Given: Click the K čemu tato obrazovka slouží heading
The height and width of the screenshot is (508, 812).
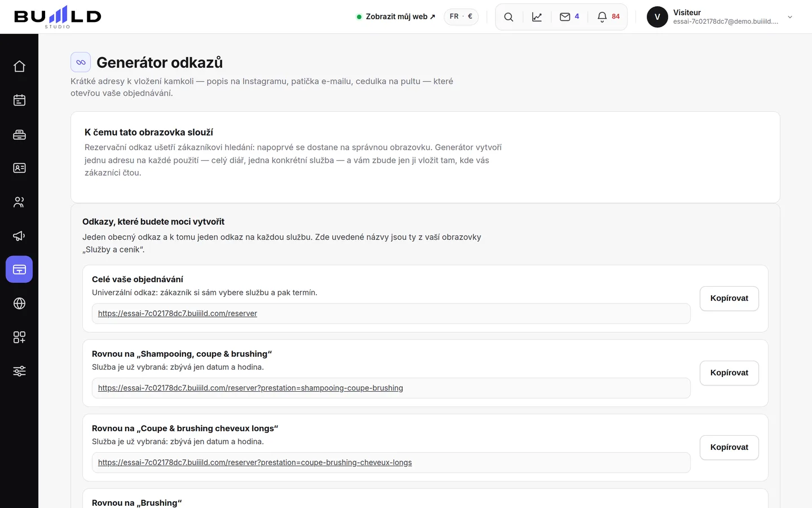Looking at the screenshot, I should (x=149, y=132).
